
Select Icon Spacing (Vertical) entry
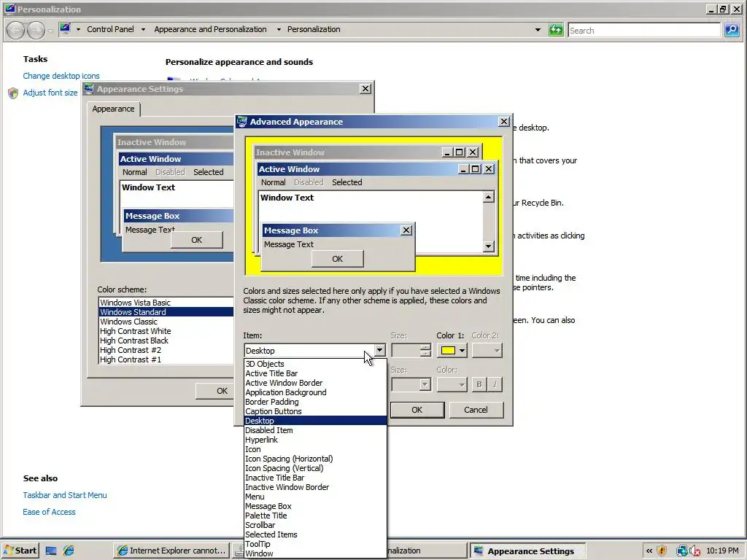[315, 469]
